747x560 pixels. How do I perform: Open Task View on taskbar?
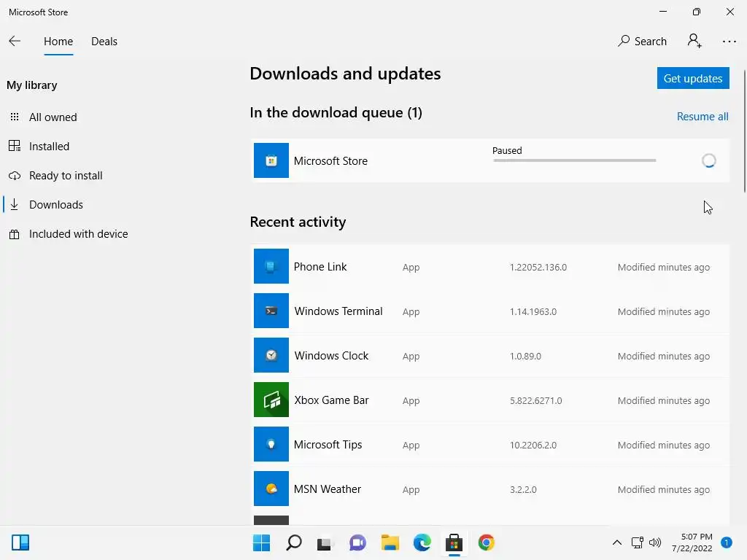click(325, 543)
